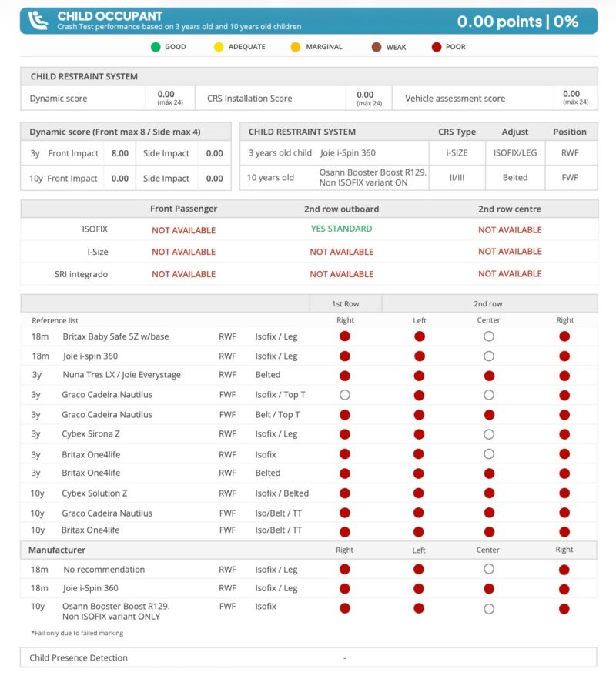Image resolution: width=616 pixels, height=679 pixels.
Task: Click empty 1st row circle for Graco Isofix / Top T
Action: click(x=345, y=395)
